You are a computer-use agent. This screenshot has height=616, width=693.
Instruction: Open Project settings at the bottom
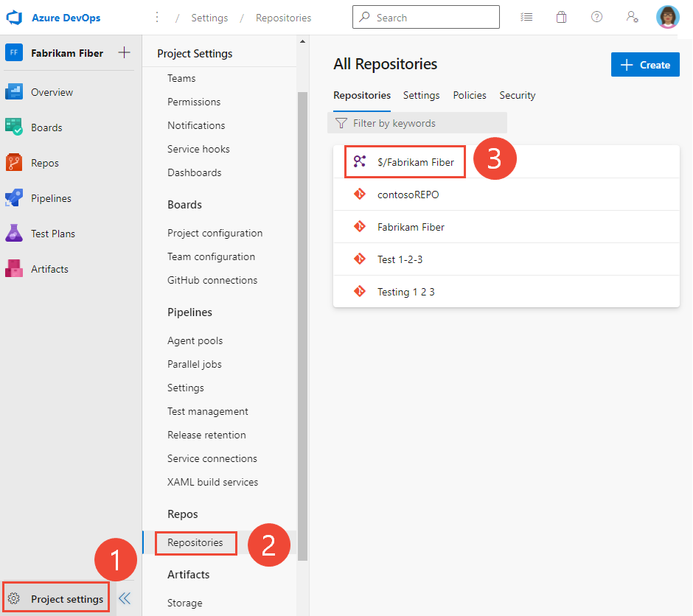pos(55,598)
